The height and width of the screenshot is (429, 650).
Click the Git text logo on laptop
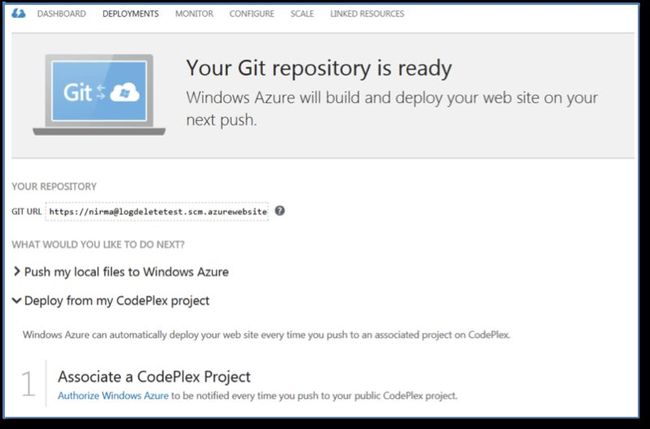point(77,92)
